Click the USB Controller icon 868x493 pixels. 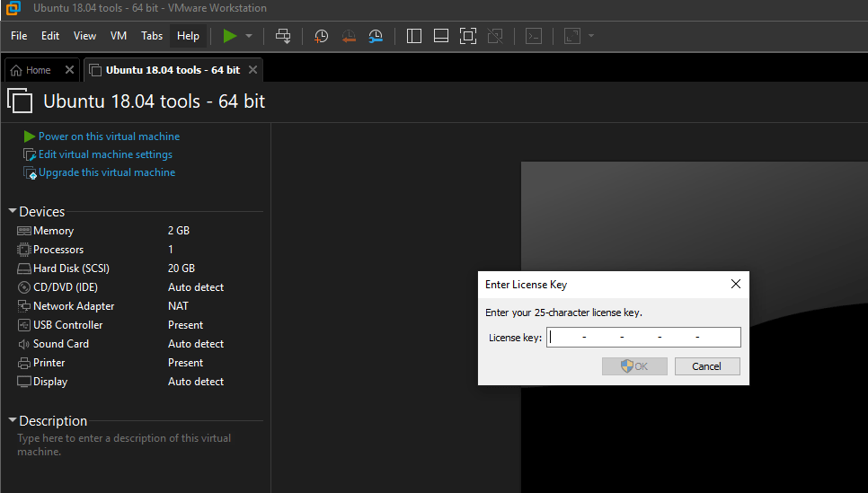(23, 325)
